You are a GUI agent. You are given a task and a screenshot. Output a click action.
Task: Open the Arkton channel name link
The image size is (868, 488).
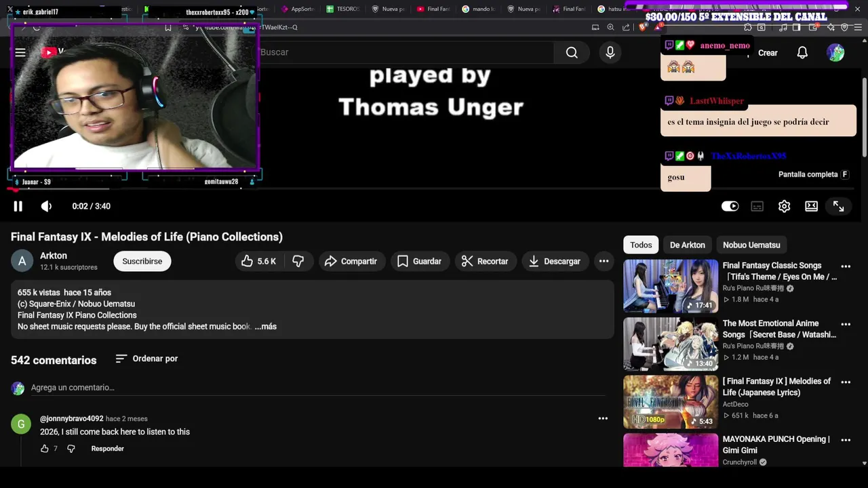point(54,256)
